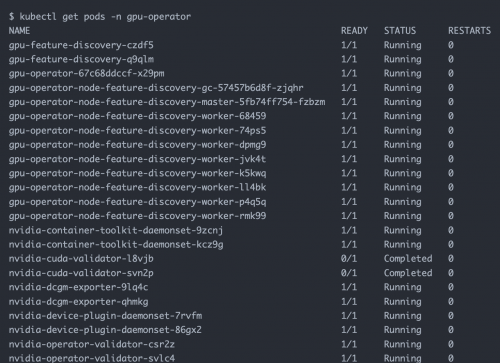Click the node-feature-discovery-master pod entry
The width and height of the screenshot is (500, 363).
coord(167,102)
